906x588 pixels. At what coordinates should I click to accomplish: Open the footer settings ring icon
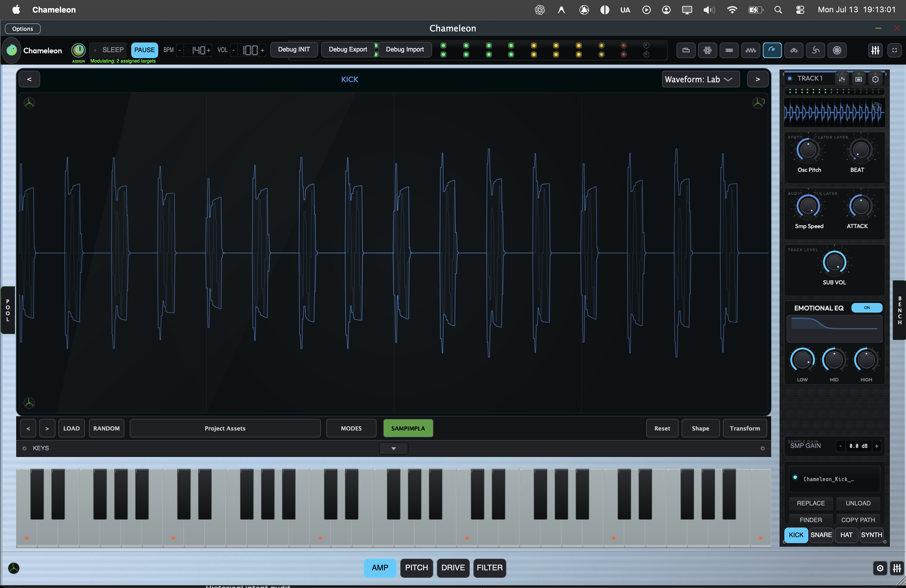[880, 568]
